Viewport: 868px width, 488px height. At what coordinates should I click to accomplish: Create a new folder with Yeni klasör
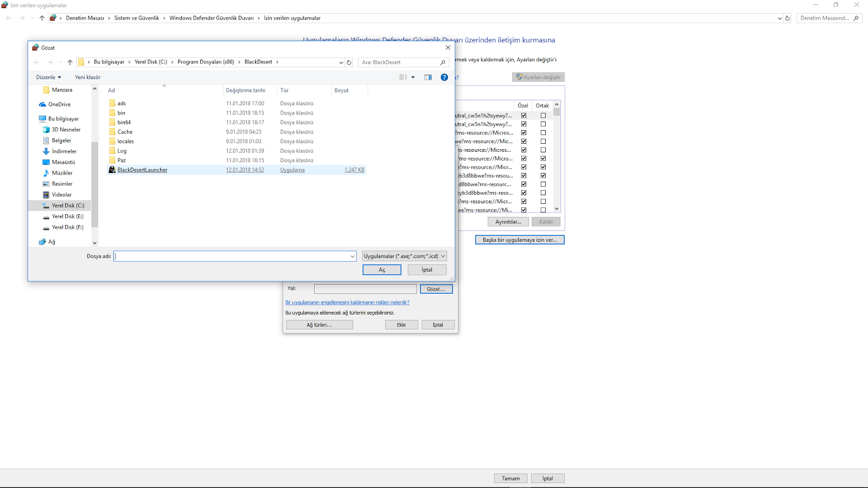[88, 78]
